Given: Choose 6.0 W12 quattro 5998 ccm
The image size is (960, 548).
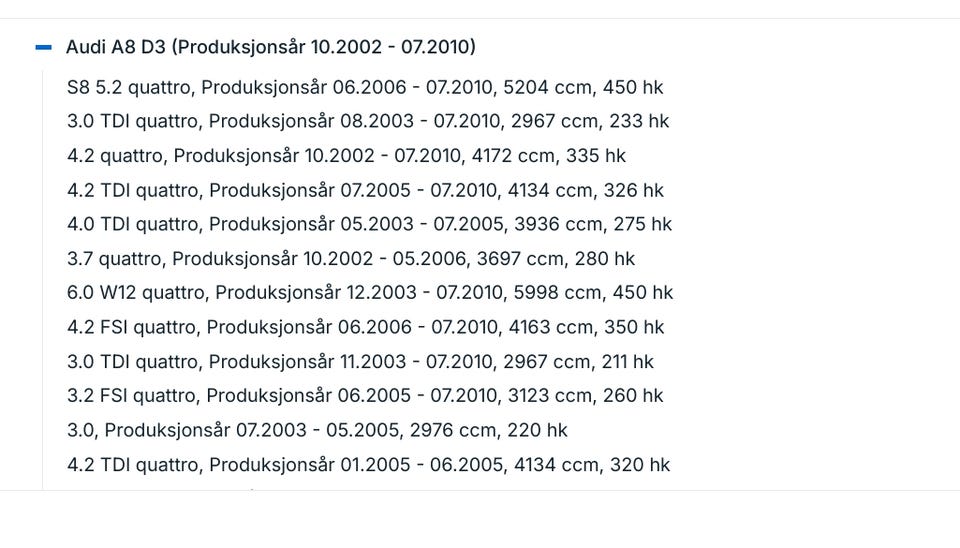Looking at the screenshot, I should 370,293.
